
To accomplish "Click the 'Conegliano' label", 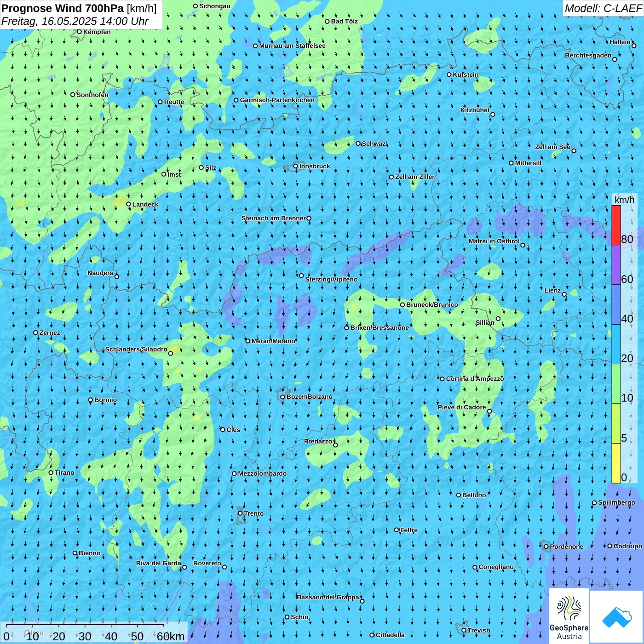I will [x=496, y=567].
